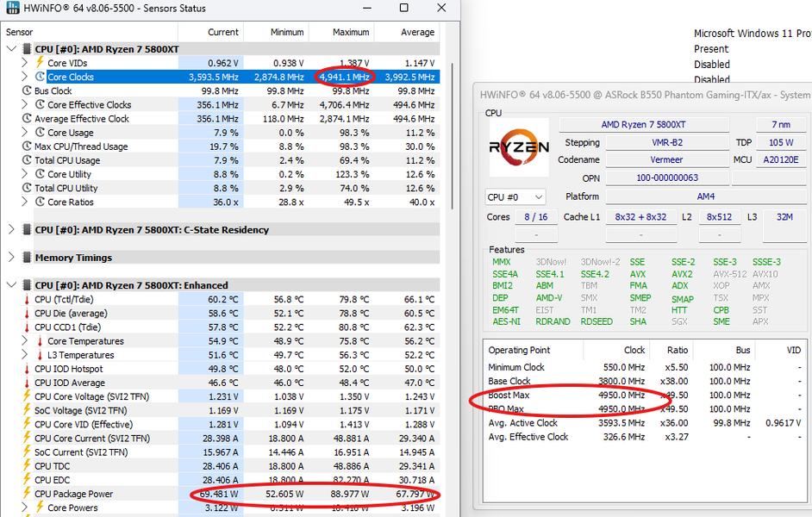Collapse the CPU [#0]: AMD Ryzen 7 5800XT group
The width and height of the screenshot is (812, 517).
click(x=11, y=49)
